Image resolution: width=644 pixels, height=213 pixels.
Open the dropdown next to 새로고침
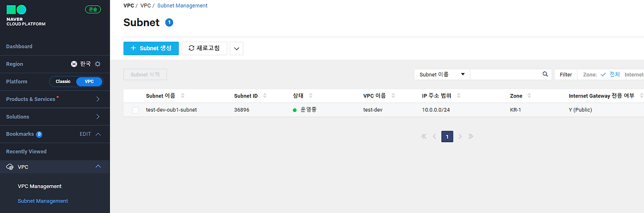[236, 48]
